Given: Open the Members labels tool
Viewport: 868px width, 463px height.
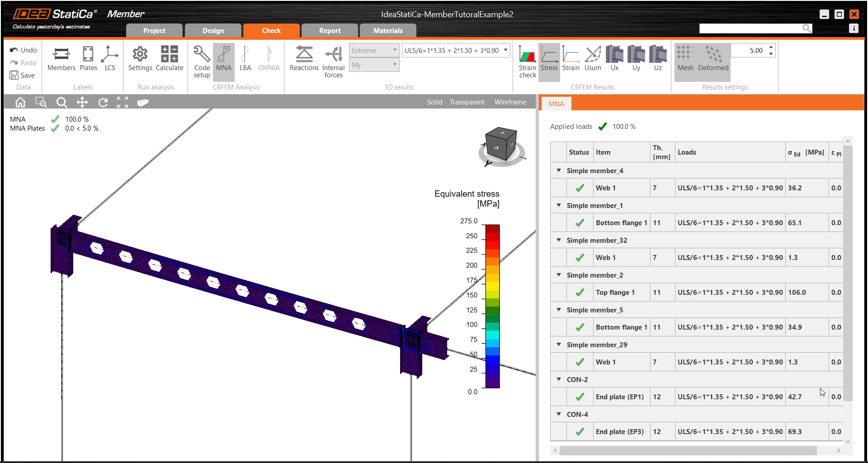Looking at the screenshot, I should pos(61,59).
